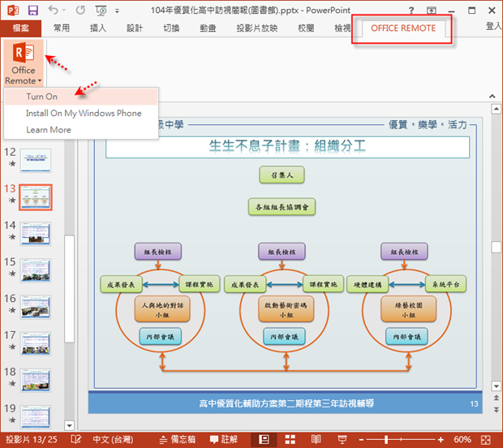
Task: Select slide 14 thumbnail
Action: point(36,234)
